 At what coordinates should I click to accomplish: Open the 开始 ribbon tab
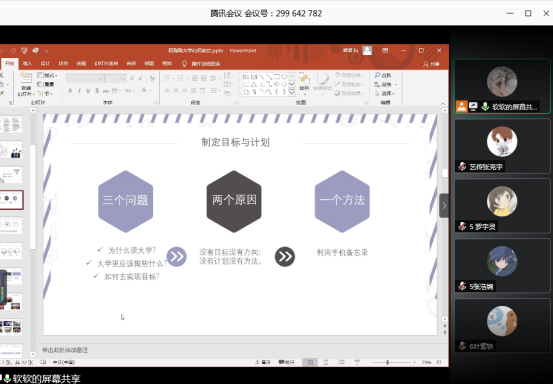10,64
